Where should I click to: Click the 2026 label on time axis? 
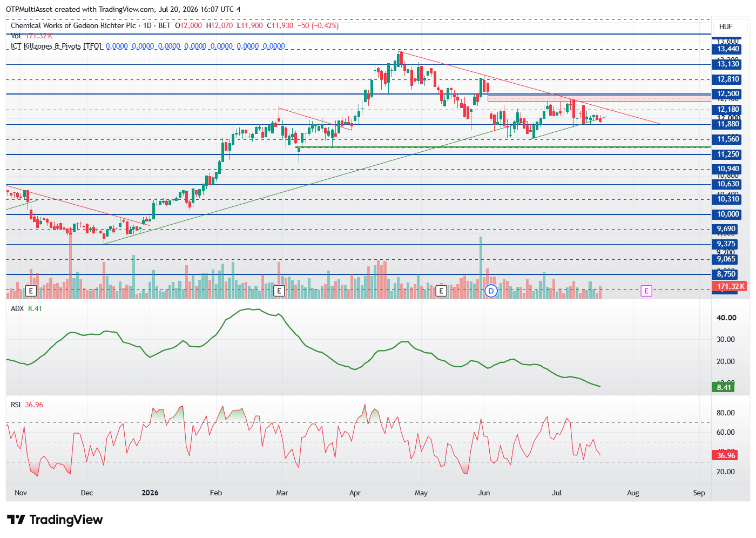(150, 493)
